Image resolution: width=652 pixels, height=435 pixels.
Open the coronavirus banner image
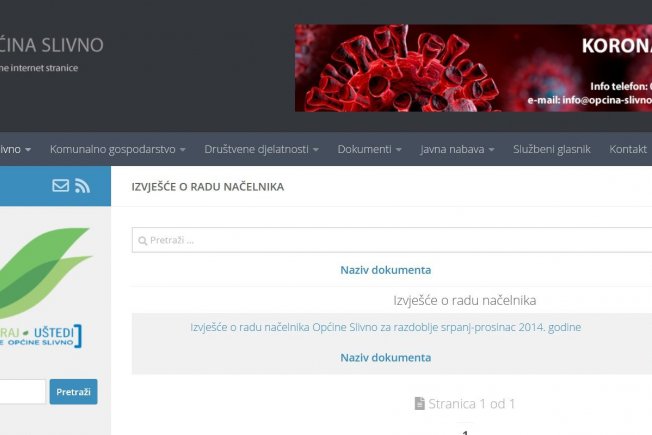point(473,68)
